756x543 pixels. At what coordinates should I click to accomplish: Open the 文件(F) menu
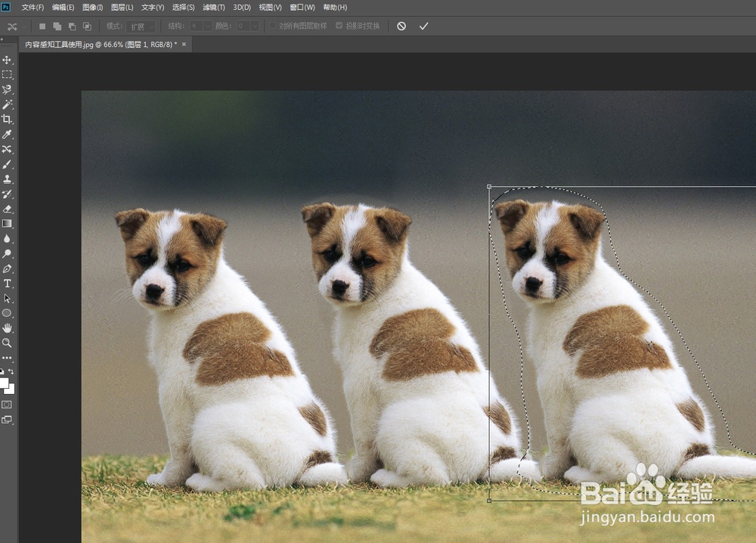(33, 8)
